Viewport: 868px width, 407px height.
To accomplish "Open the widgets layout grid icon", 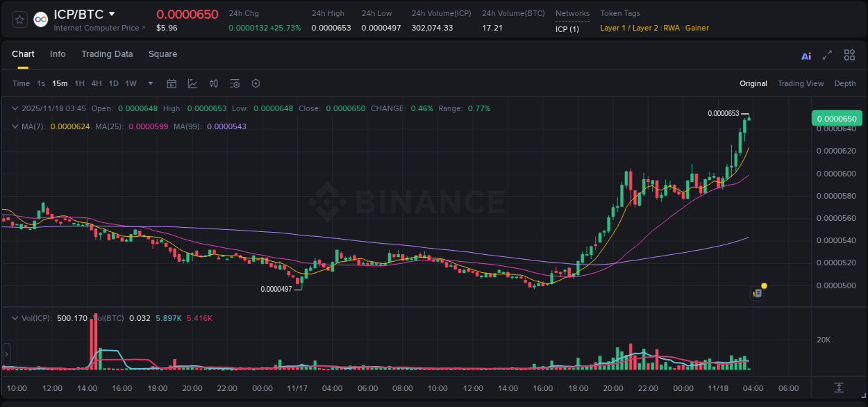I will [849, 55].
